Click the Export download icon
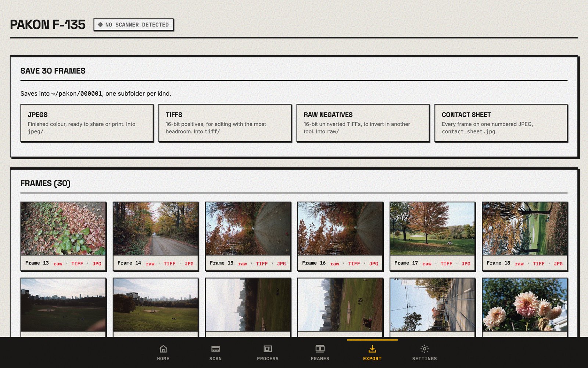 point(372,348)
